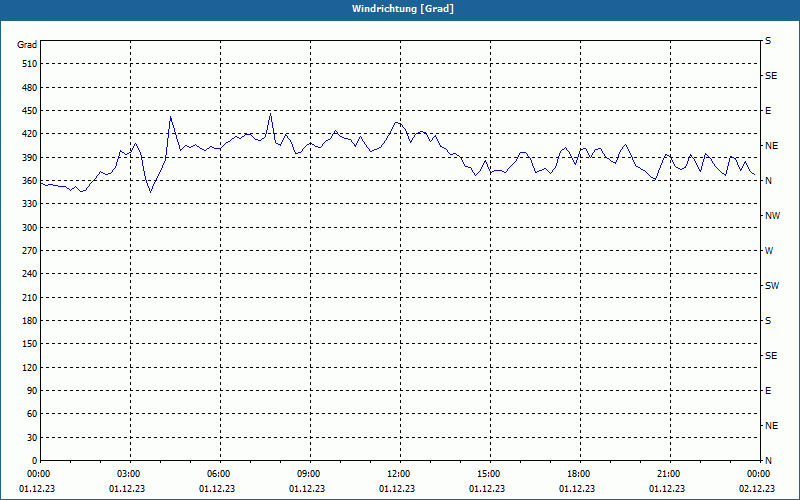The width and height of the screenshot is (800, 500).
Task: Click the 90 degree axis label
Action: coord(32,391)
